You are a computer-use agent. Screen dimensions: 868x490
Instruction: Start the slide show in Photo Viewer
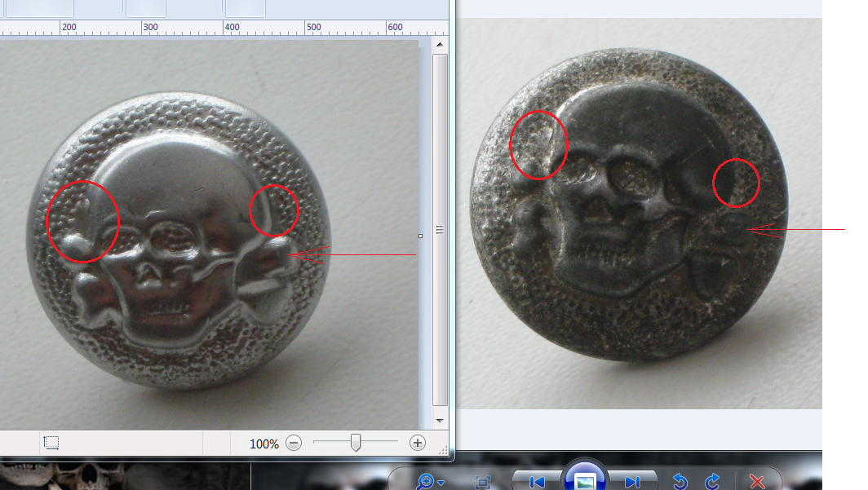[x=584, y=479]
